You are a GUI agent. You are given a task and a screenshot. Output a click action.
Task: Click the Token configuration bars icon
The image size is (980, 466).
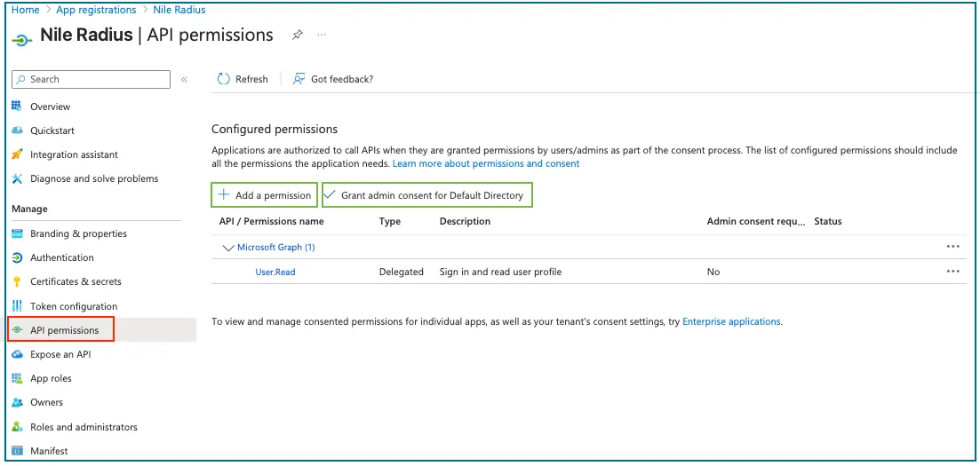tap(18, 306)
